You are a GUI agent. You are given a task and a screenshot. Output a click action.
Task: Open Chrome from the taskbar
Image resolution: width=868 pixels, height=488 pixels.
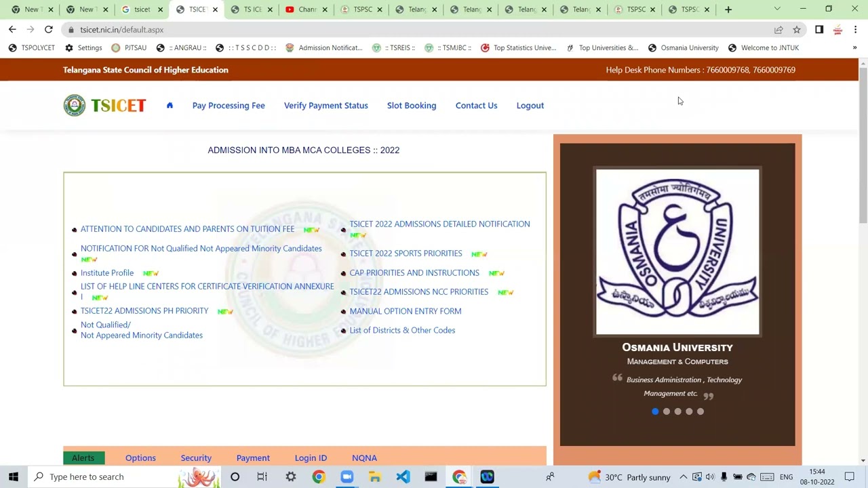[x=318, y=476]
